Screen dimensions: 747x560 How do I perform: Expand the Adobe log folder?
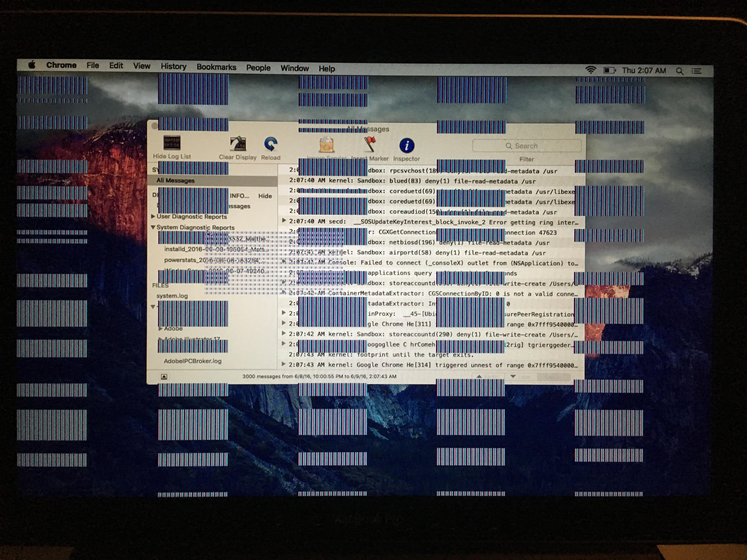[x=160, y=329]
